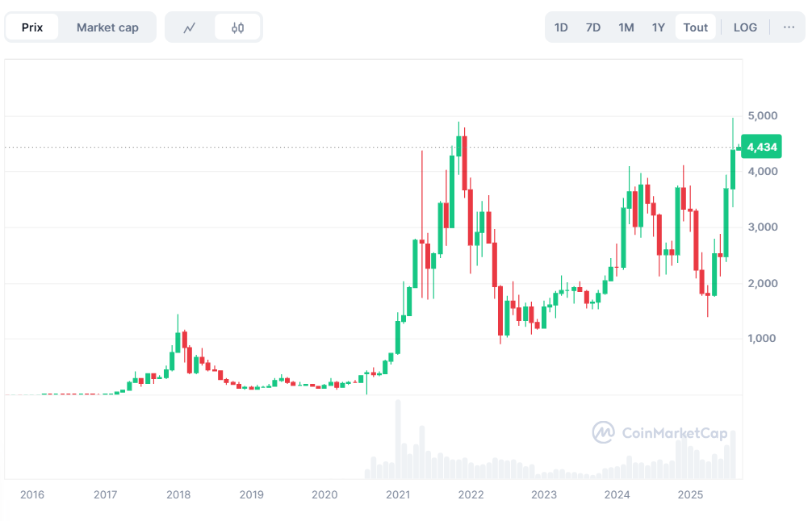812x521 pixels.
Task: Set time range to 1D
Action: 561,27
